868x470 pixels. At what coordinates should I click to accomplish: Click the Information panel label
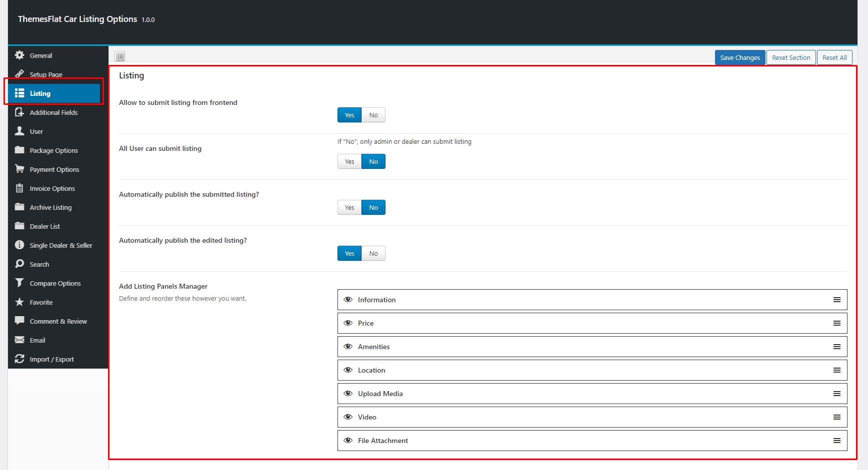pos(376,300)
